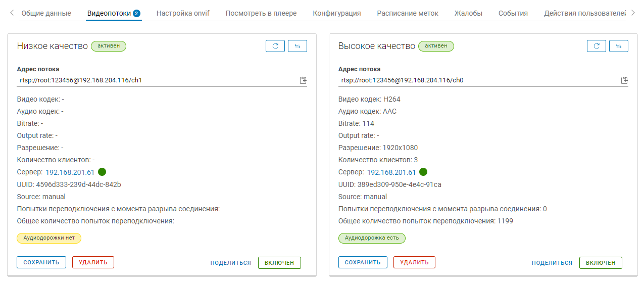Copy the ch1 stream address

tap(303, 80)
